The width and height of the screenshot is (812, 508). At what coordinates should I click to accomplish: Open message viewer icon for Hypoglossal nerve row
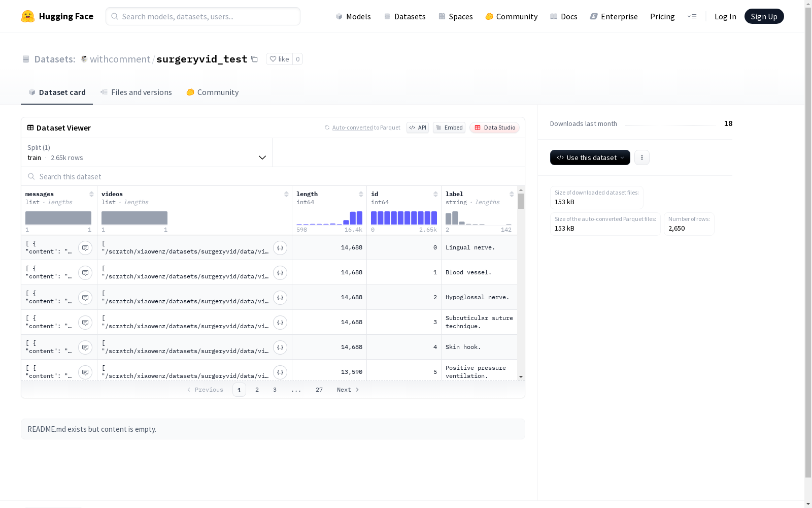(x=85, y=298)
